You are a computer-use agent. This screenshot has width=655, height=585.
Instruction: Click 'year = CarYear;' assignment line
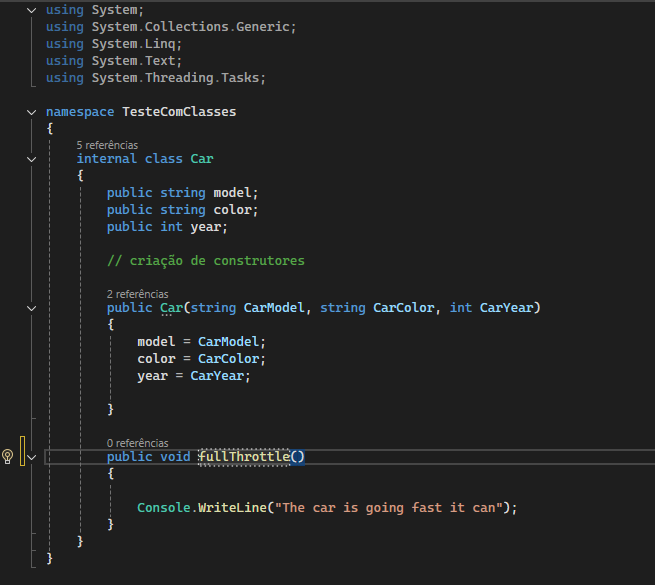pyautogui.click(x=194, y=376)
